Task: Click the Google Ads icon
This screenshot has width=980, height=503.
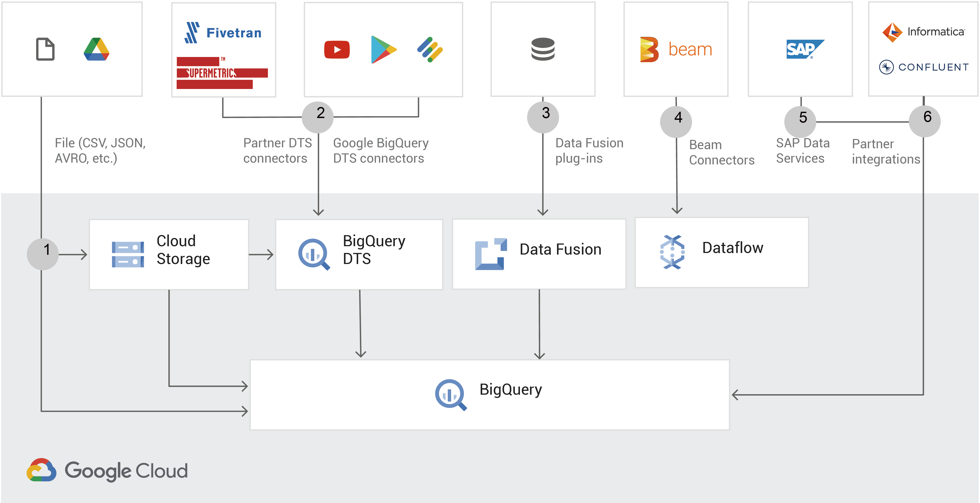Action: tap(430, 50)
